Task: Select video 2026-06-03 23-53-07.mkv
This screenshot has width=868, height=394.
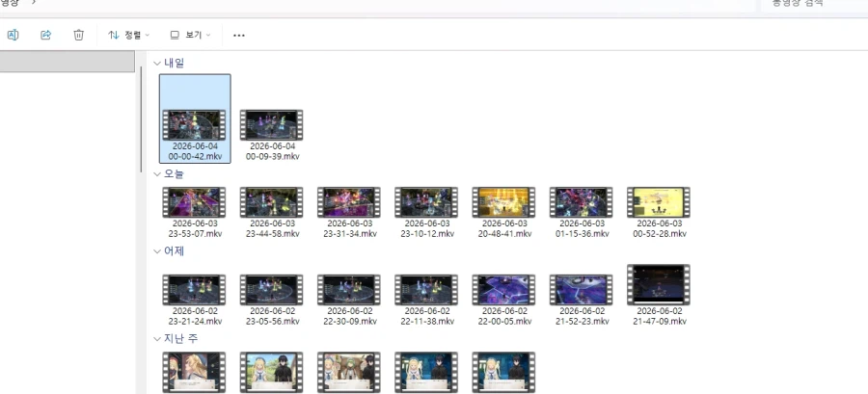Action: 195,213
